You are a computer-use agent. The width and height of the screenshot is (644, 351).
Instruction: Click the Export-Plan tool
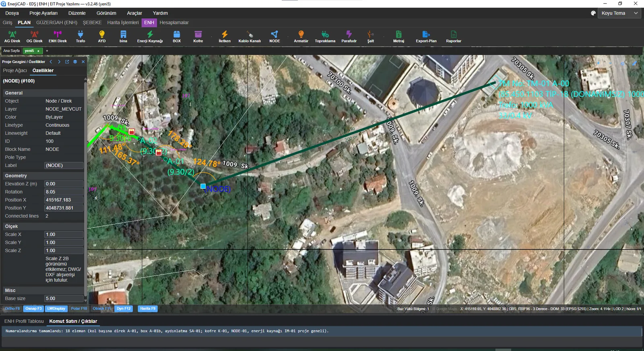click(426, 37)
